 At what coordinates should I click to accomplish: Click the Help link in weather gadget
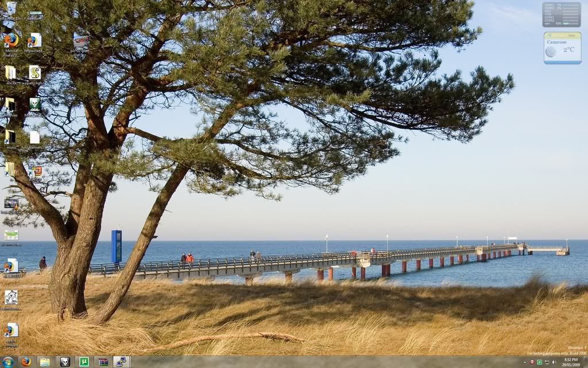[x=571, y=35]
